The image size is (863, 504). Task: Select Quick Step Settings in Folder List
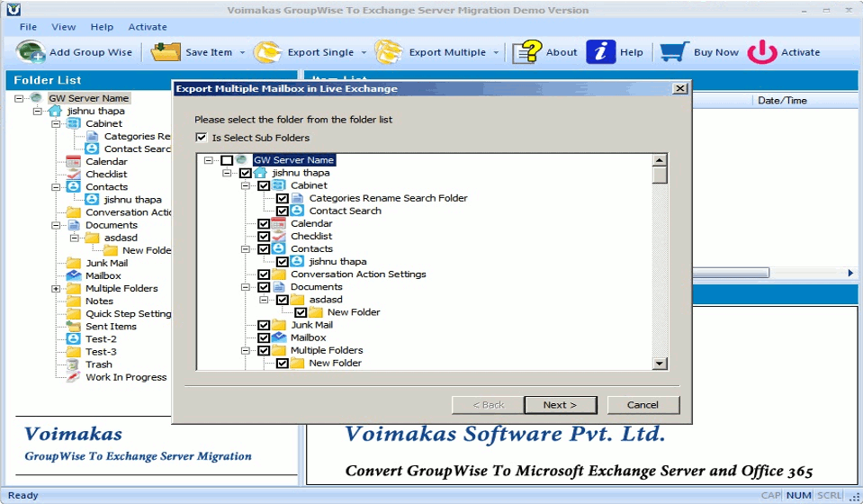tap(129, 313)
